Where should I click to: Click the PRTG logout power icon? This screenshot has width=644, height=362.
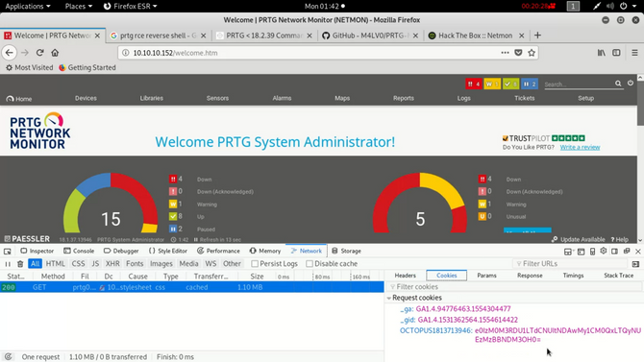[x=631, y=83]
